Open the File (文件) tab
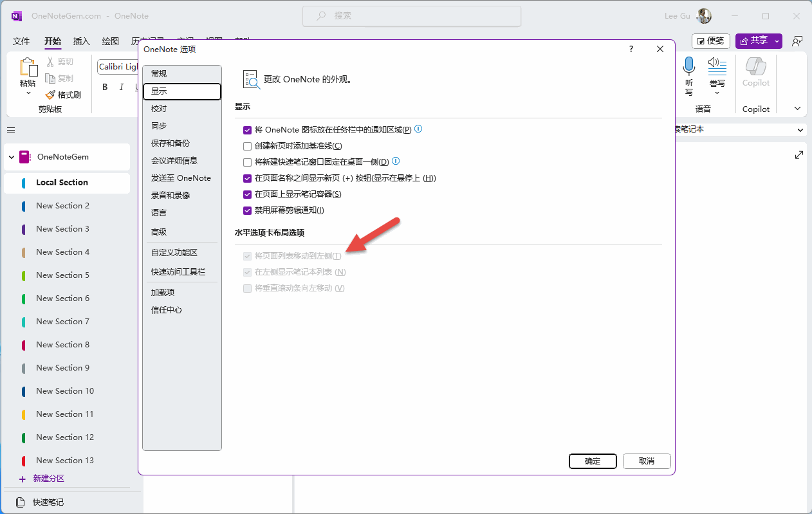Image resolution: width=812 pixels, height=514 pixels. [x=21, y=41]
